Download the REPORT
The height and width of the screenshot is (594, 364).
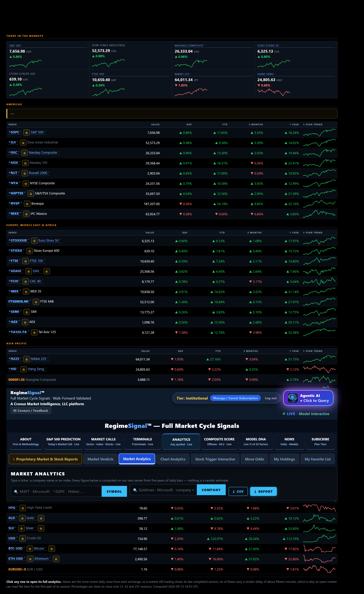[263, 491]
